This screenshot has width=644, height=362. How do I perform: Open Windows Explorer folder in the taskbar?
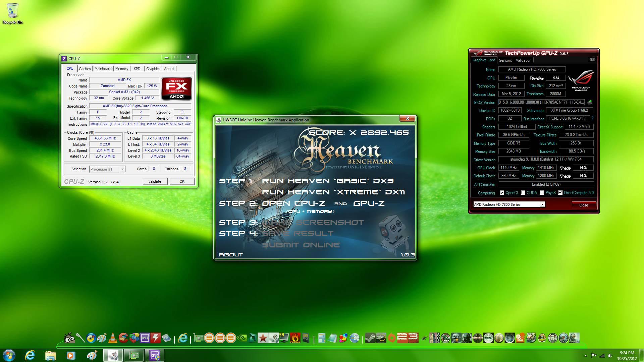(x=50, y=355)
